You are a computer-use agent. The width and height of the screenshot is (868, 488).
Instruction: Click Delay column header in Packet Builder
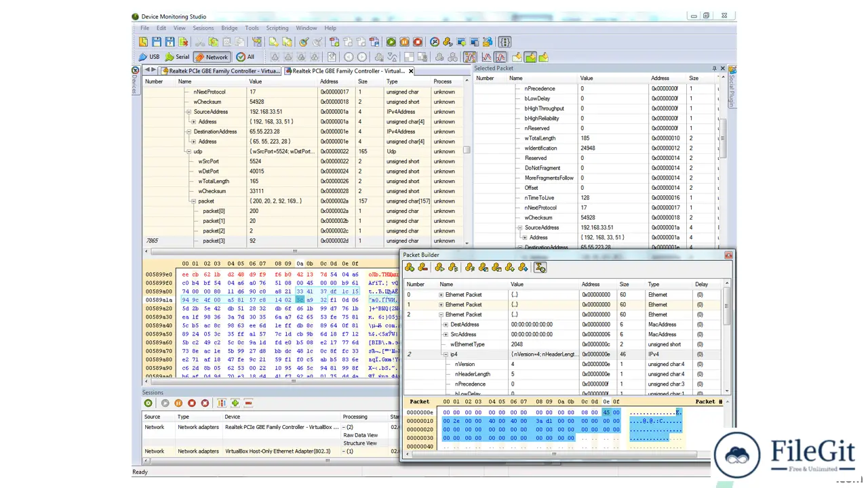click(x=709, y=285)
